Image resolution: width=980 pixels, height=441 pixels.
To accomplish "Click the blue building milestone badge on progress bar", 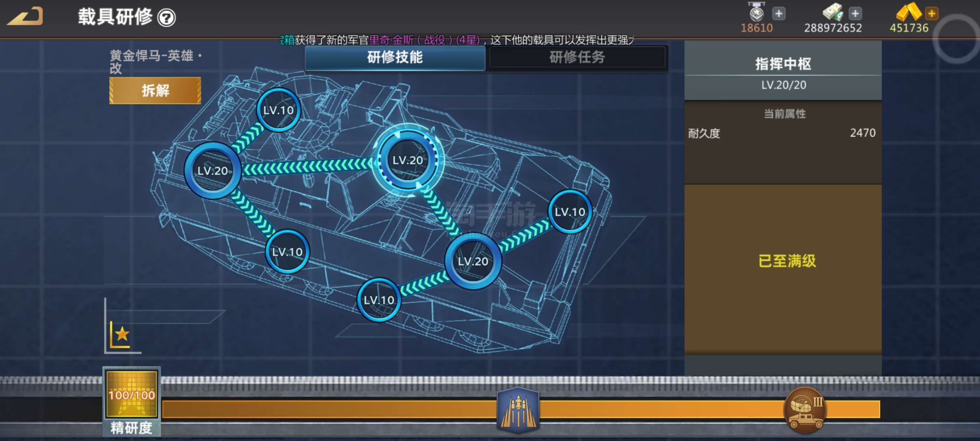I will (x=518, y=410).
